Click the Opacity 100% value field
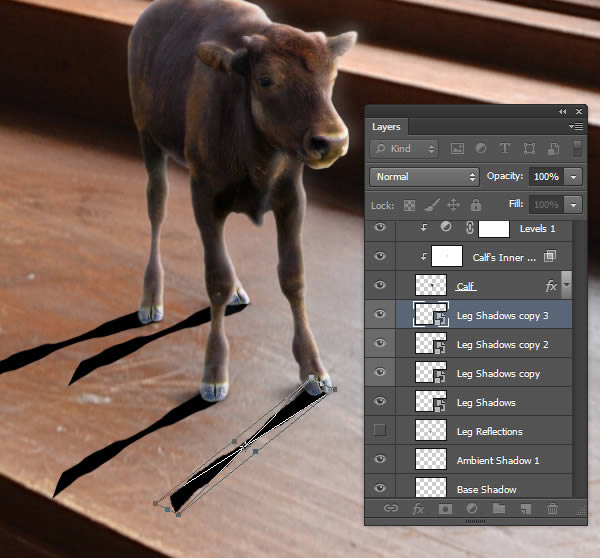 (x=546, y=177)
